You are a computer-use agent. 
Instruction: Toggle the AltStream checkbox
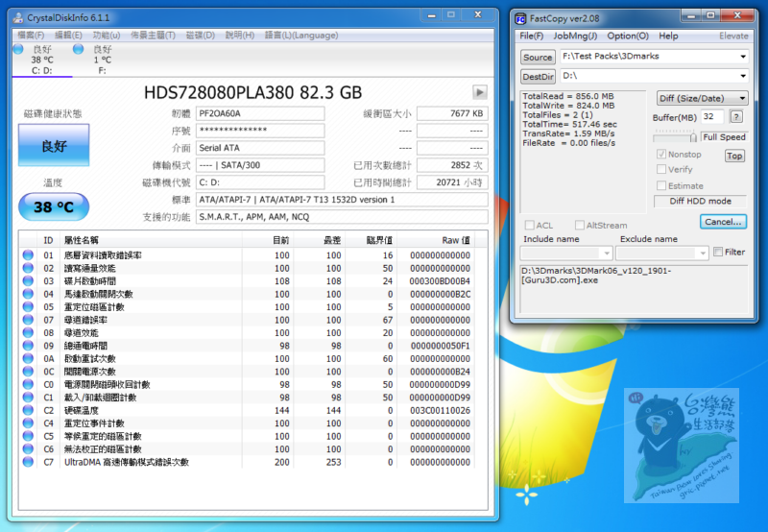(x=580, y=225)
